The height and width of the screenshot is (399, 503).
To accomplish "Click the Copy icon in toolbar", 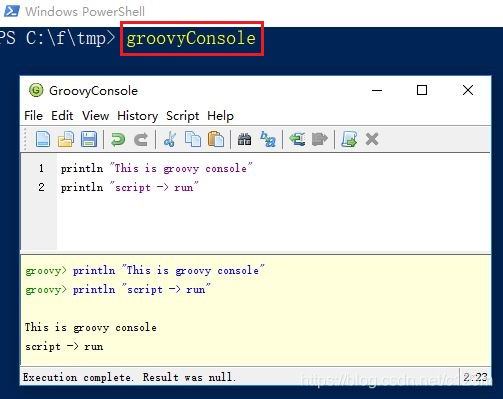I will point(193,139).
